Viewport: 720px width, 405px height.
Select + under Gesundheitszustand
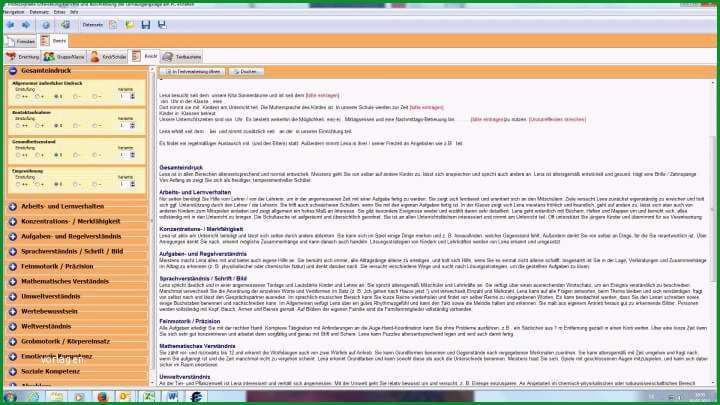[x=38, y=155]
